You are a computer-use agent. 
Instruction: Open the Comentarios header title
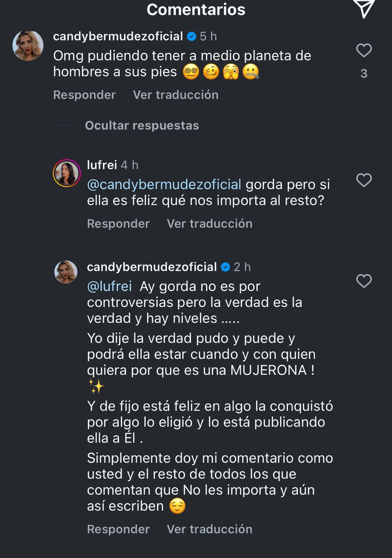[x=196, y=9]
